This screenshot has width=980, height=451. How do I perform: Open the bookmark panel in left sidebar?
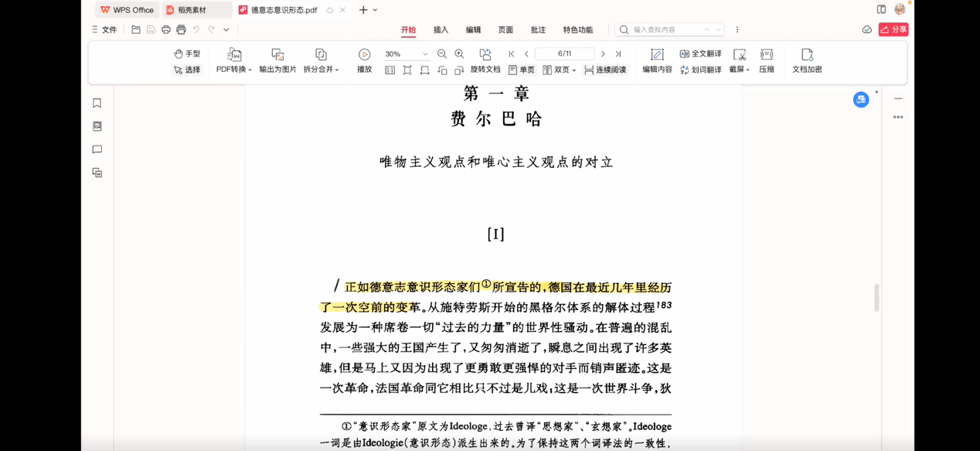97,103
